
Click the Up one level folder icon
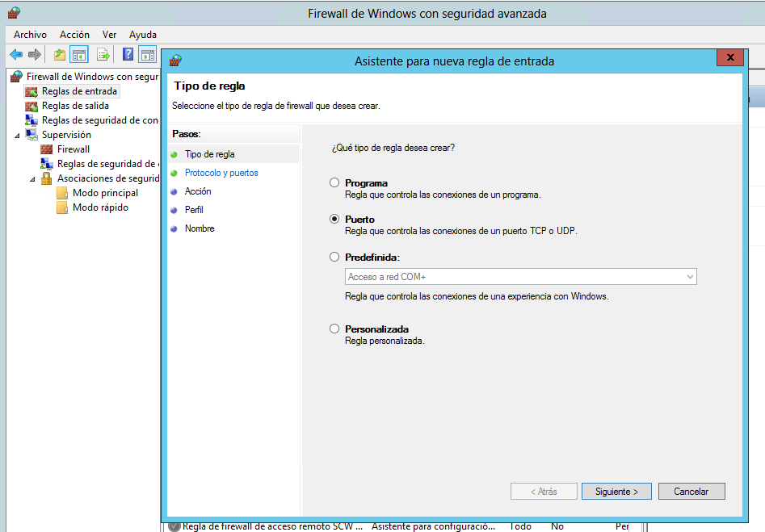[x=59, y=55]
